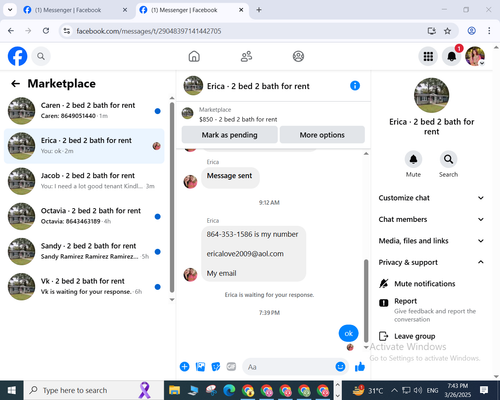Open the Facebook search magnifier
The width and height of the screenshot is (500, 400).
click(41, 56)
